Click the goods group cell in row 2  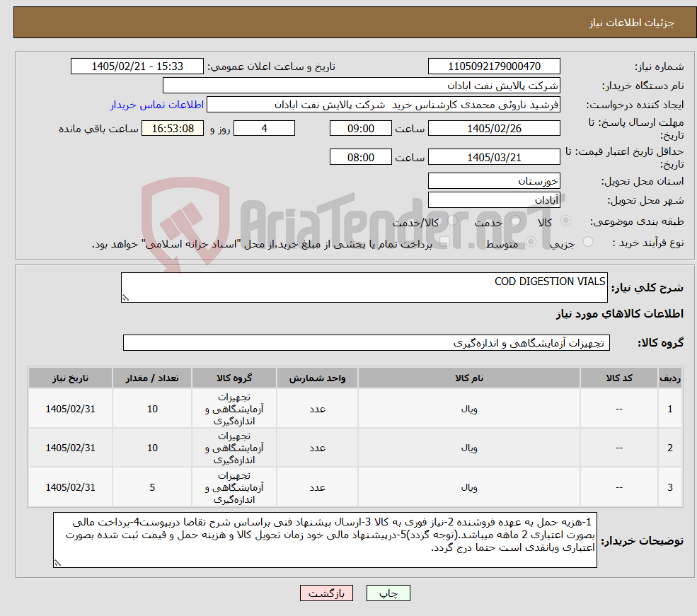click(234, 448)
